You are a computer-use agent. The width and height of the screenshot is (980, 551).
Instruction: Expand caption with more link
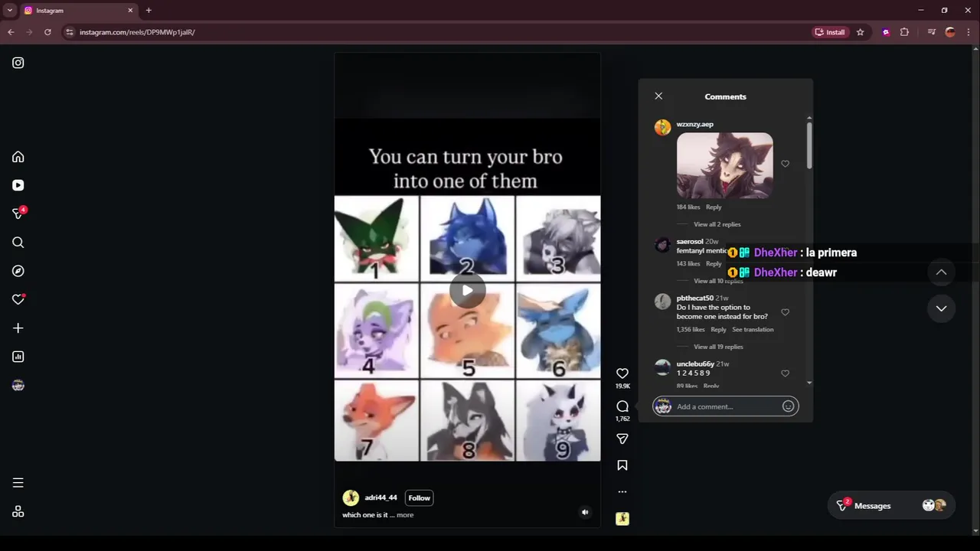point(405,515)
